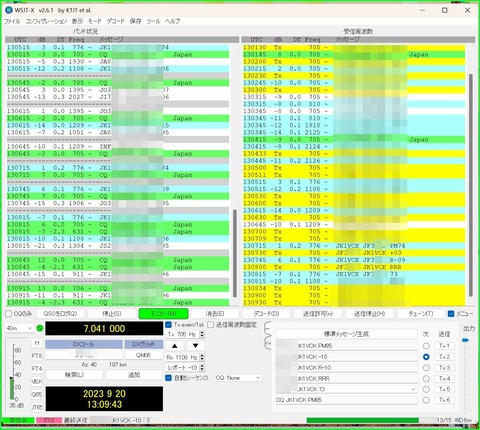Enable 送信周波数固定 checkbox
480x430 pixels.
(211, 325)
